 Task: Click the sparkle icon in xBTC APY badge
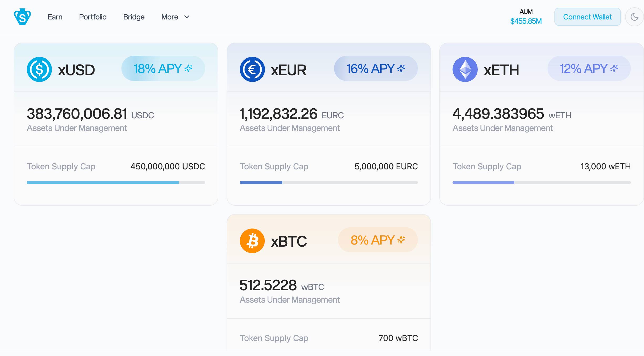pos(401,240)
